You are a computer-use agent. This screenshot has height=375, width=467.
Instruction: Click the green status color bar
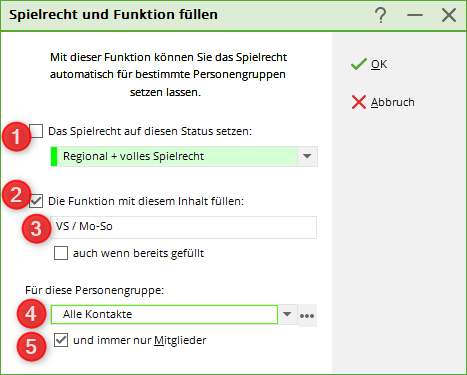[x=54, y=156]
